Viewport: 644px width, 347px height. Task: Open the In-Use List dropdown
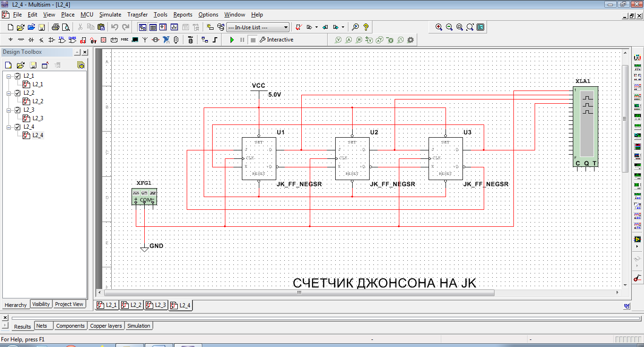[x=258, y=27]
